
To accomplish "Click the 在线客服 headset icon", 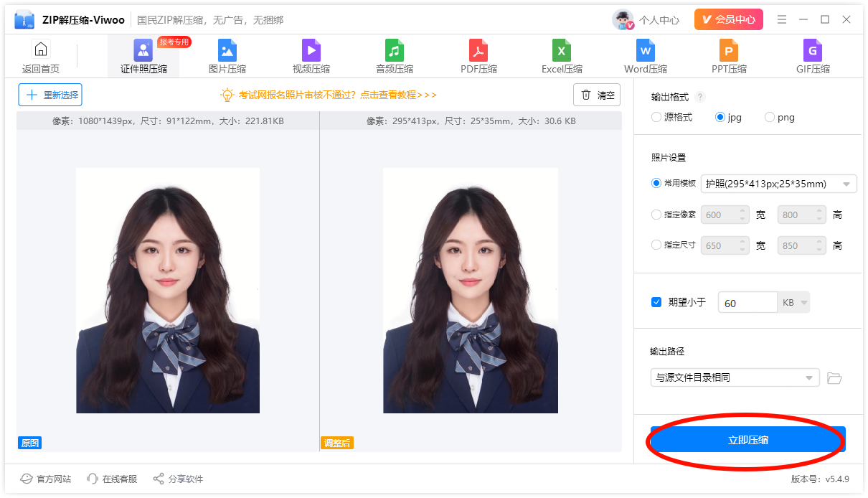I will click(x=93, y=479).
